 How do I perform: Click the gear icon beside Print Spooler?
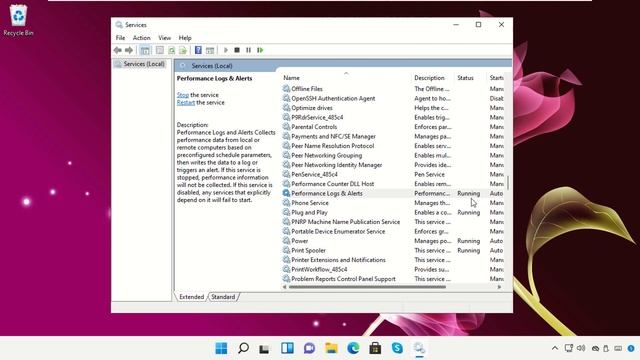[x=286, y=250]
